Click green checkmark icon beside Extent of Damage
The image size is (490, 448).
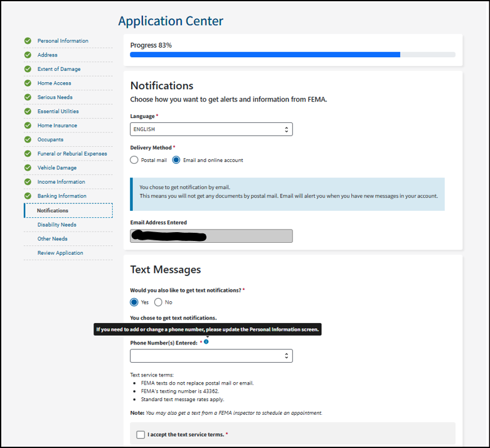(x=28, y=69)
